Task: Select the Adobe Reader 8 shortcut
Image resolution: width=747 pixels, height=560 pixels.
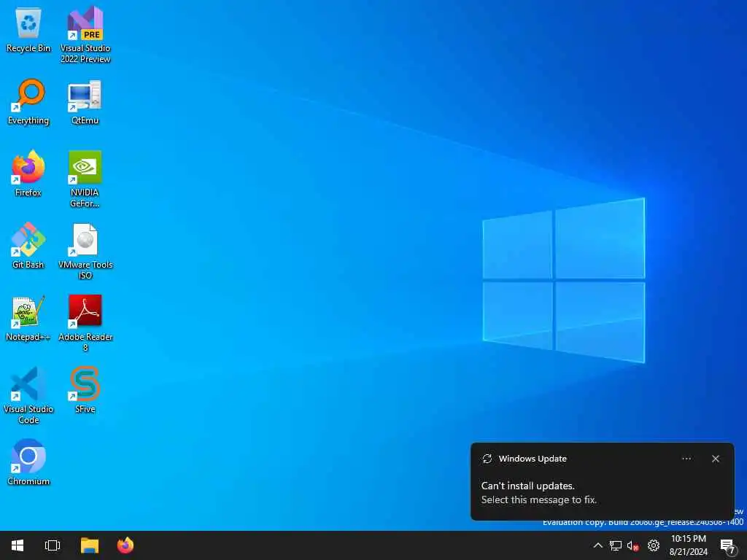Action: tap(85, 324)
